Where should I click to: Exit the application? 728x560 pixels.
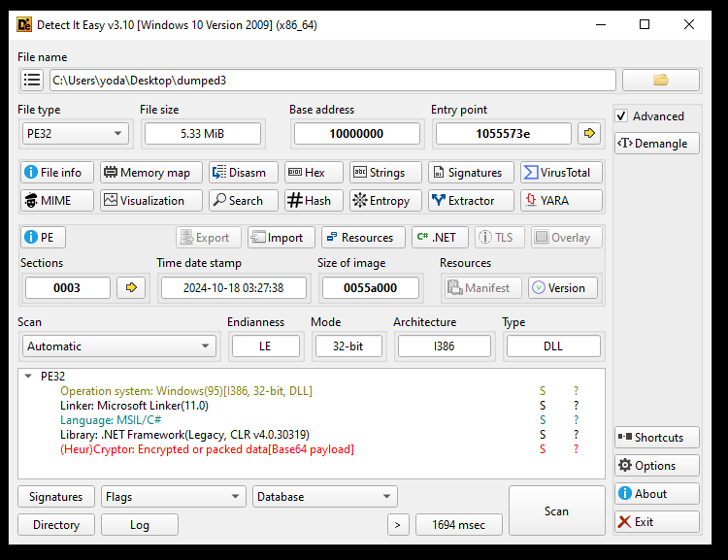pos(657,522)
